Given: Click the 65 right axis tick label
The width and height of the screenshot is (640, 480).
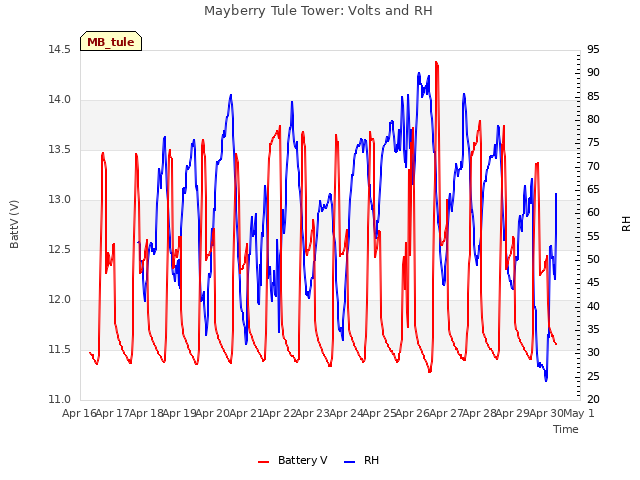Looking at the screenshot, I should pos(593,189).
